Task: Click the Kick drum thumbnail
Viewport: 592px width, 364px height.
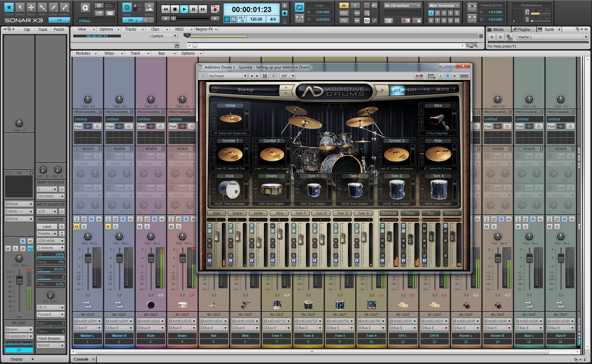Action: tap(230, 189)
